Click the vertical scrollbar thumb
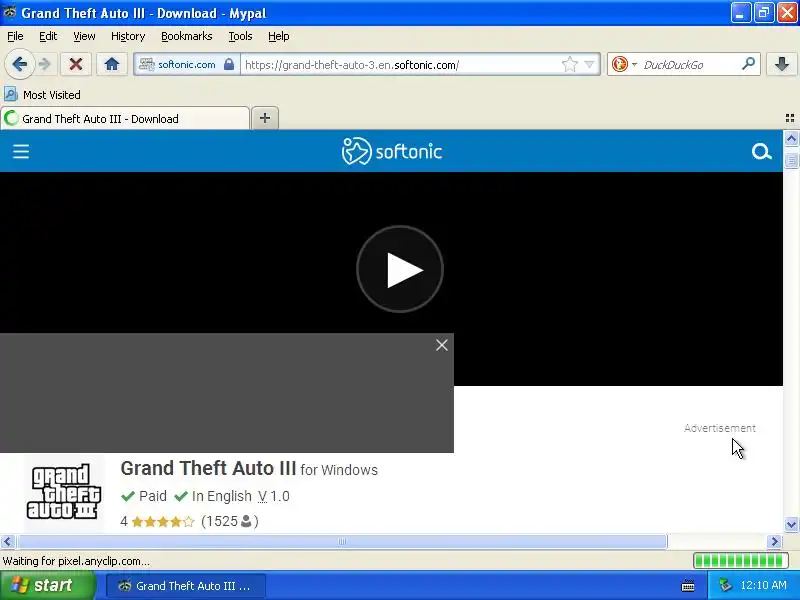This screenshot has height=600, width=800. click(x=791, y=161)
